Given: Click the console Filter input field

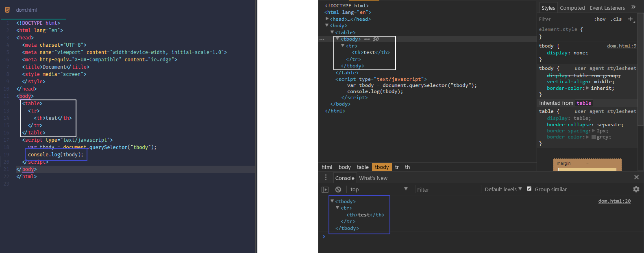Looking at the screenshot, I should 448,190.
